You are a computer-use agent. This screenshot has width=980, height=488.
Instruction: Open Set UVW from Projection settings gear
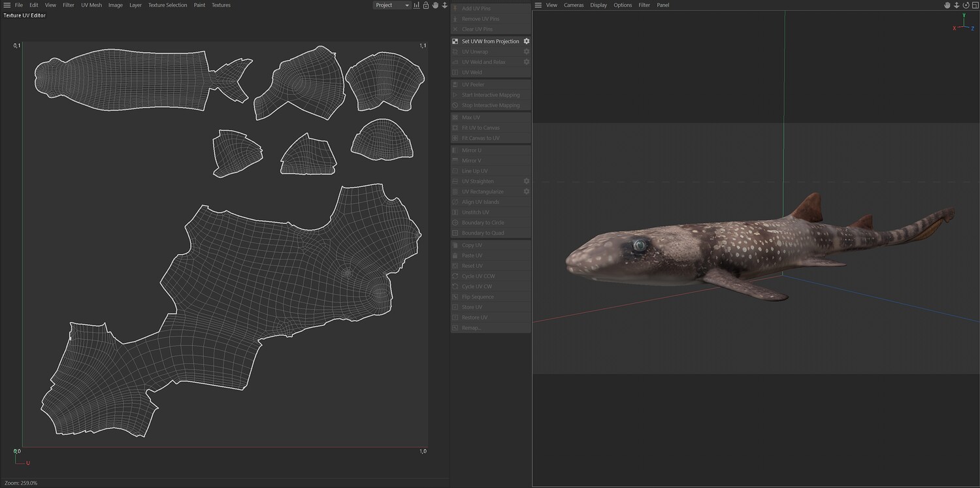tap(527, 41)
